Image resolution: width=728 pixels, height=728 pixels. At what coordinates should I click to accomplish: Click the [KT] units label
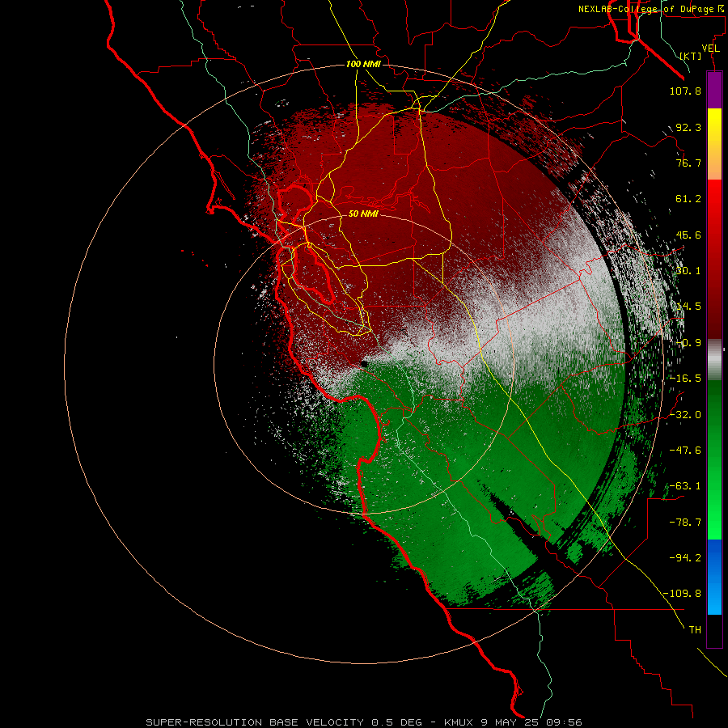click(691, 56)
